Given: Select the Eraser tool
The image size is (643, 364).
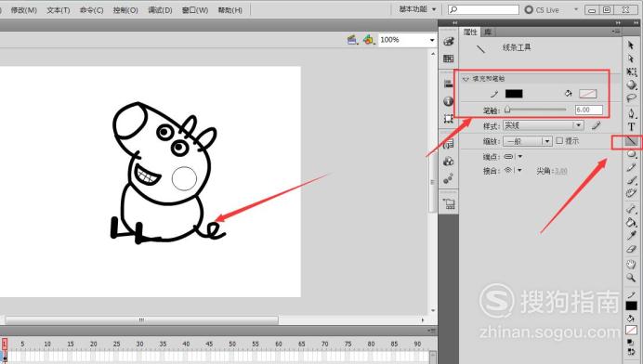Looking at the screenshot, I should coord(631,249).
